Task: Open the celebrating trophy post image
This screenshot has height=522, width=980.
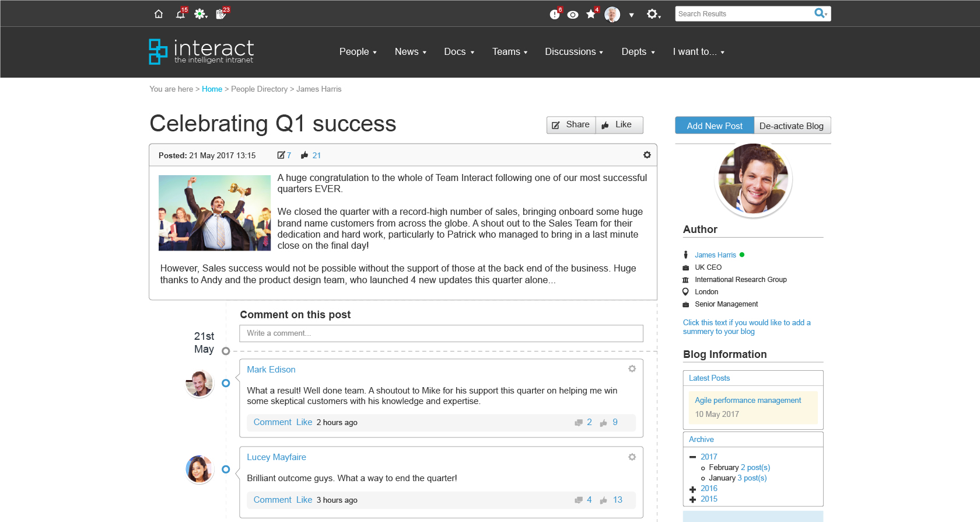Action: click(x=215, y=213)
